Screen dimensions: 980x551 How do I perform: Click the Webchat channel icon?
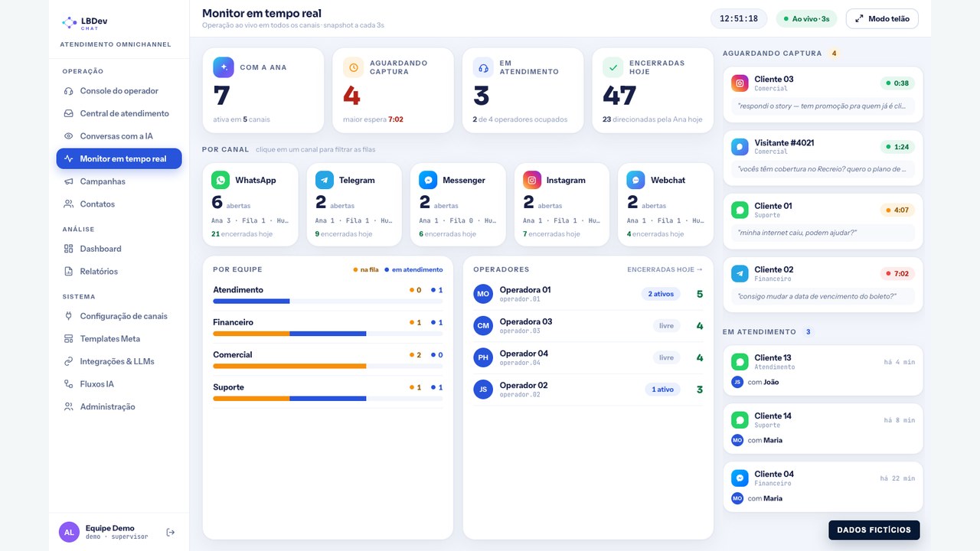pyautogui.click(x=636, y=180)
